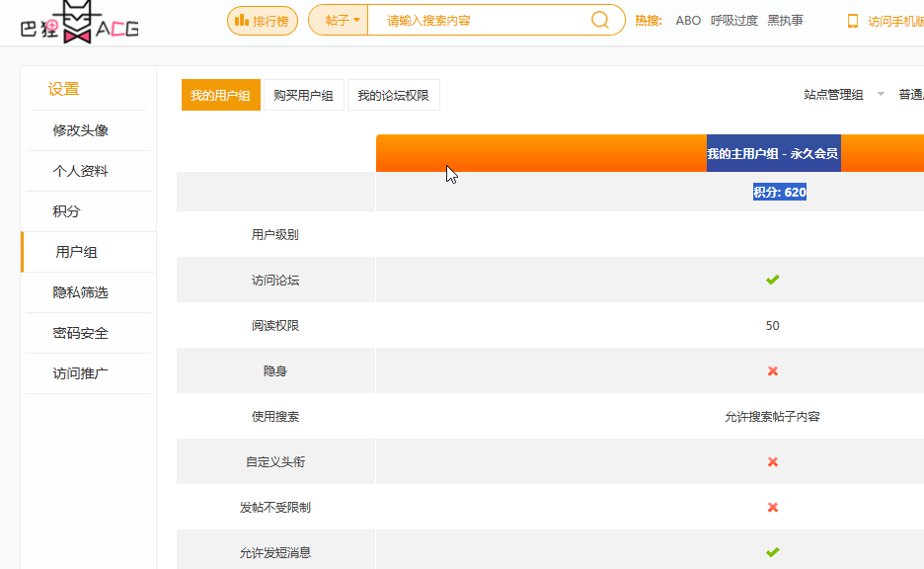Click the 允许发短消息 row label

pyautogui.click(x=275, y=552)
